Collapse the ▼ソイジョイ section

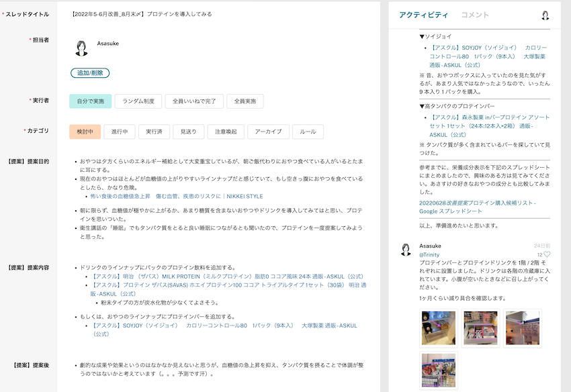click(435, 36)
